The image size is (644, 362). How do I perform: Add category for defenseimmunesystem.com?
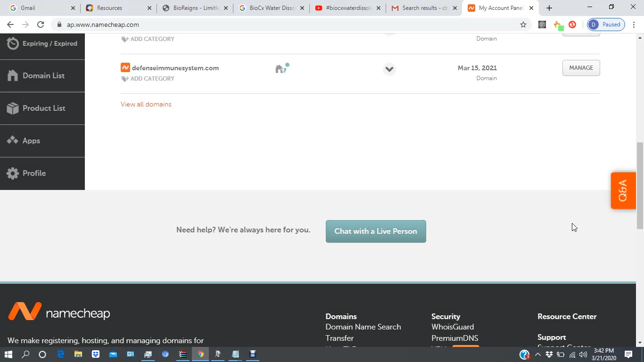[148, 79]
